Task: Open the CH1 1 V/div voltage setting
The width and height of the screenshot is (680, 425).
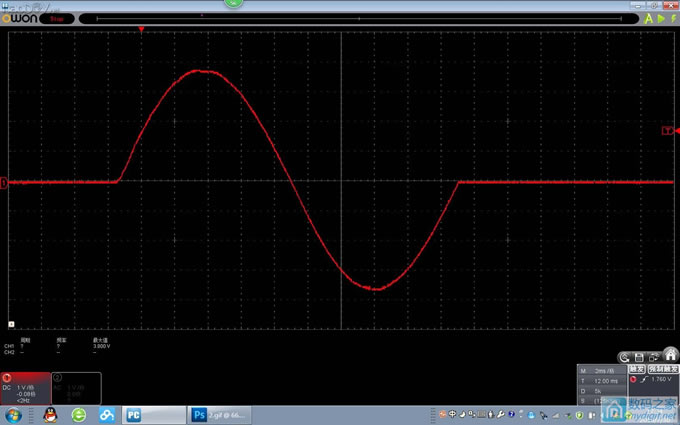Action: 26,386
